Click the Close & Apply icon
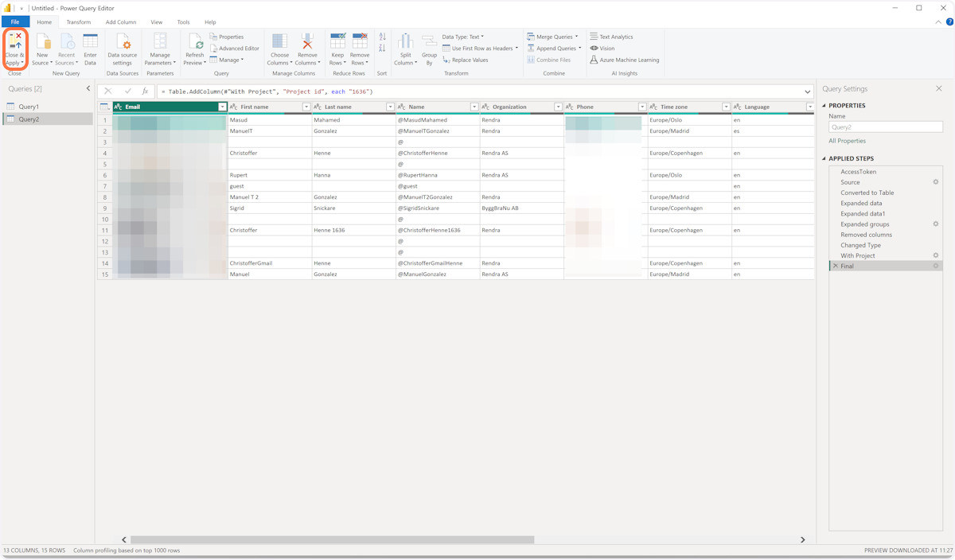955x560 pixels. click(x=15, y=41)
